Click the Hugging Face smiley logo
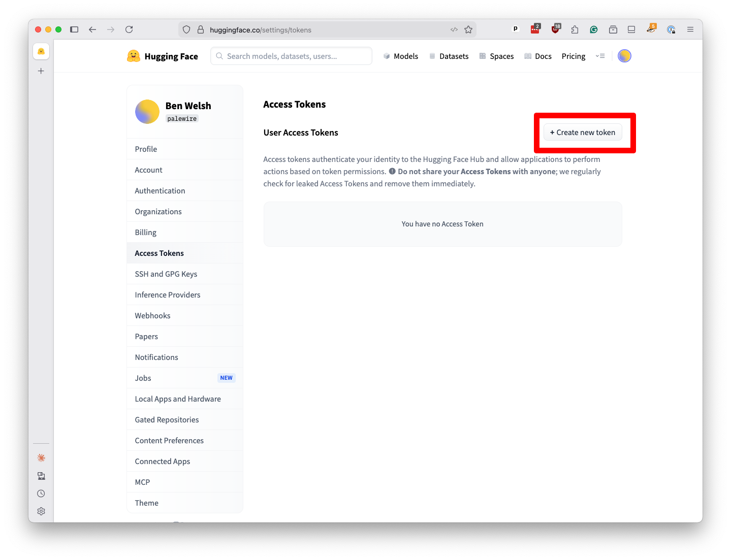 point(133,56)
